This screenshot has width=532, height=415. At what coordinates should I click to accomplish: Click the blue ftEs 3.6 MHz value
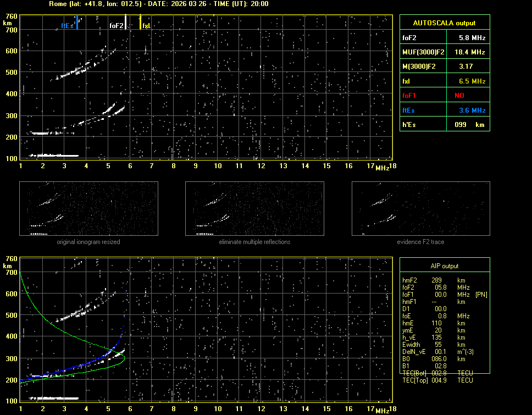[472, 110]
